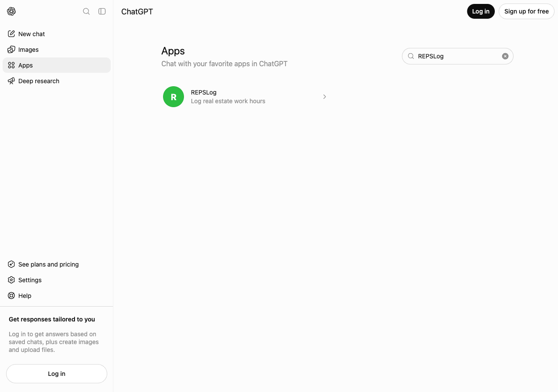
Task: Open the sidebar search magnifier icon
Action: click(x=86, y=11)
